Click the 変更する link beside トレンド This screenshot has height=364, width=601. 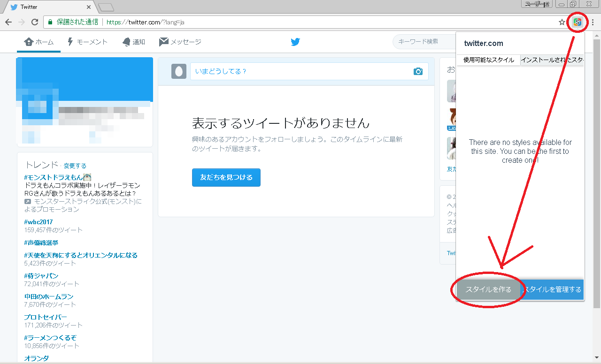[x=75, y=166]
